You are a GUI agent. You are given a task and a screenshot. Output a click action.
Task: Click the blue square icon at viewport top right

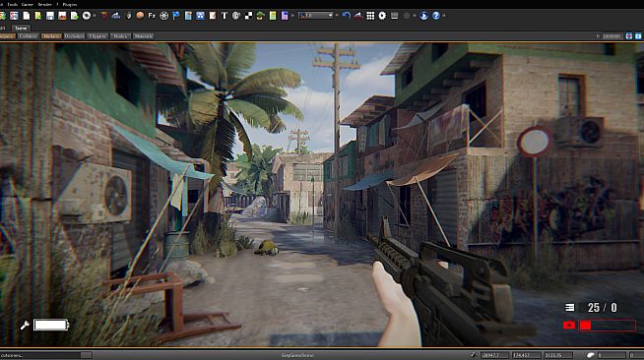point(638,36)
